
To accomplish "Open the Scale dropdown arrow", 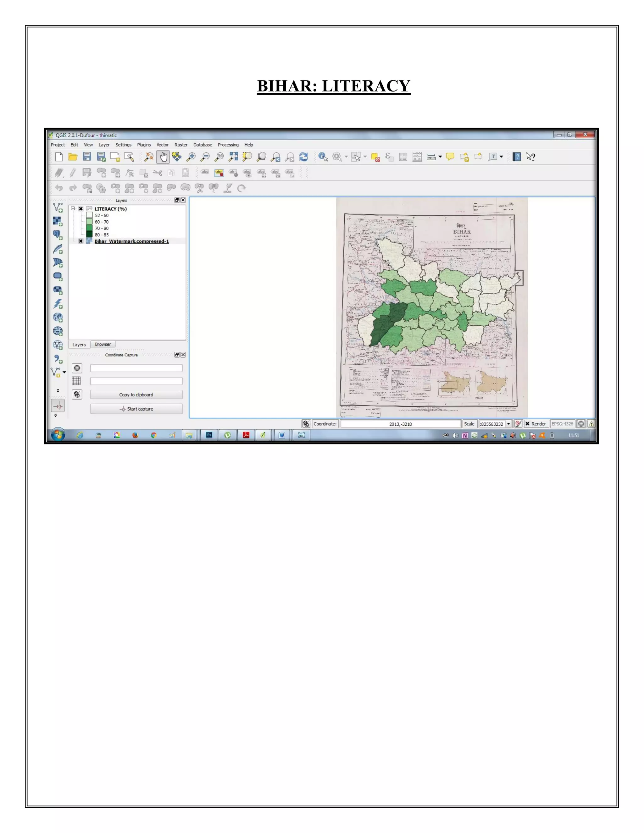I will point(508,424).
